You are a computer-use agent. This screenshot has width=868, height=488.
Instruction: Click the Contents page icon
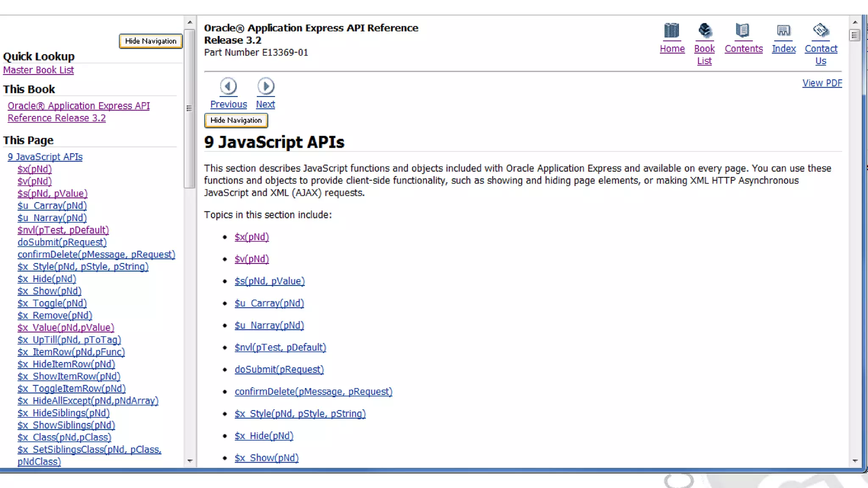[x=743, y=30]
